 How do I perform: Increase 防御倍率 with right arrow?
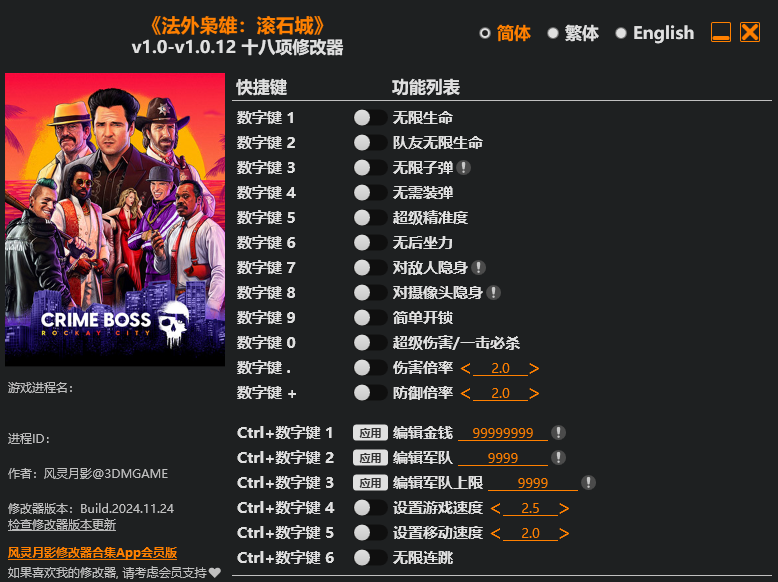tap(534, 393)
